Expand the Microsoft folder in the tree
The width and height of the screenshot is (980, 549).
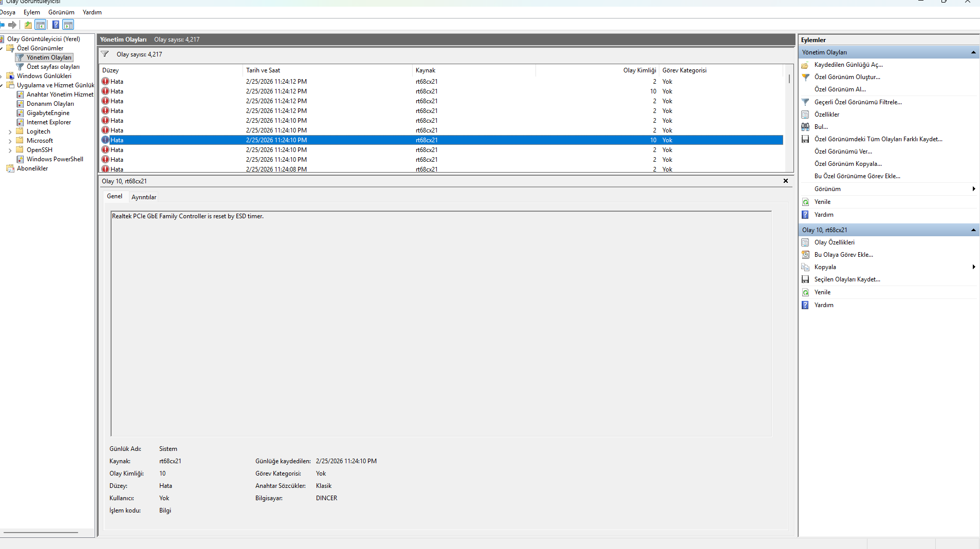(10, 141)
